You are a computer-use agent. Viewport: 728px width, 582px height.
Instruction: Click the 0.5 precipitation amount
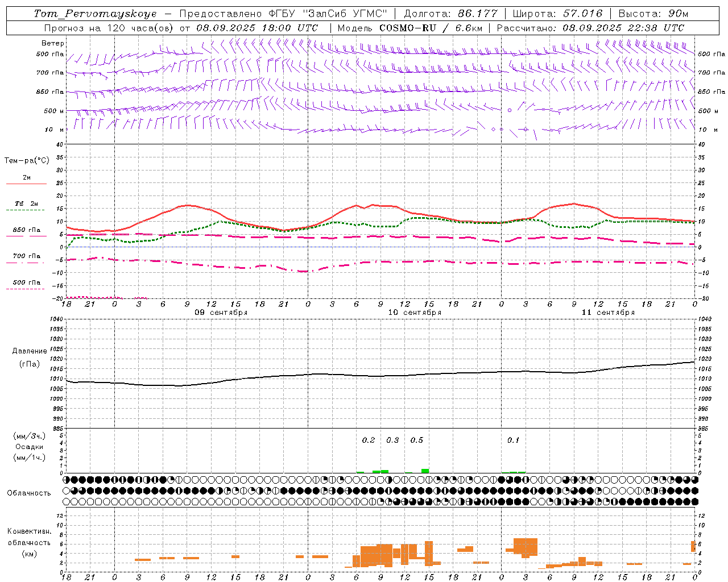click(417, 440)
